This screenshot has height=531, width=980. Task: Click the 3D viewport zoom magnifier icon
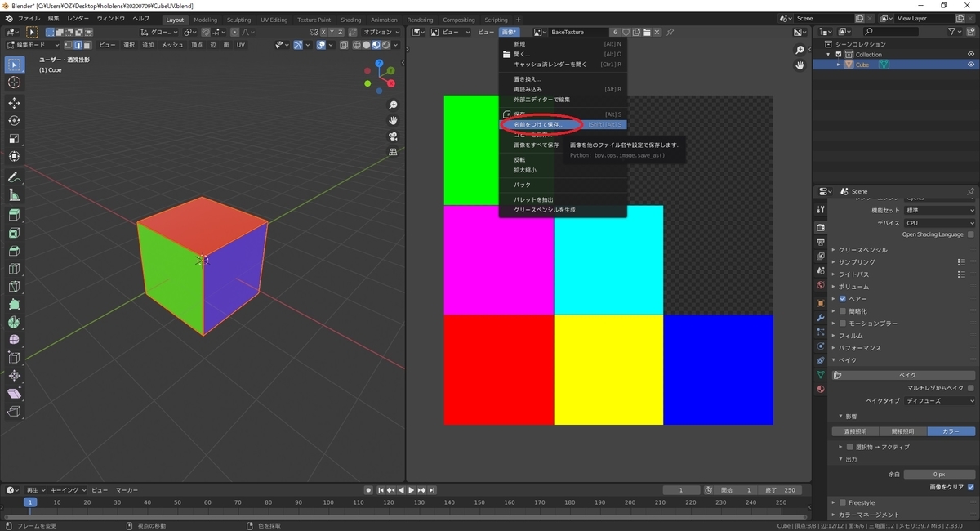click(393, 105)
